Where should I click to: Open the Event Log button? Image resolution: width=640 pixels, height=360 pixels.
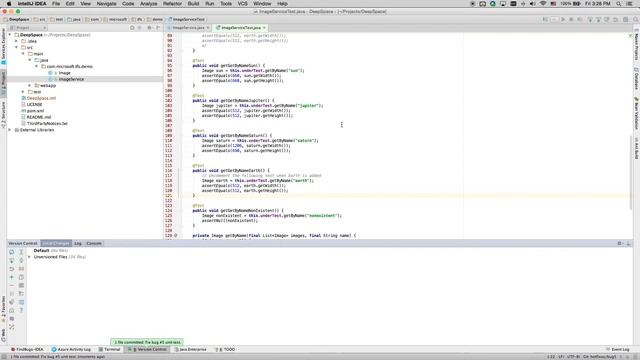617,349
